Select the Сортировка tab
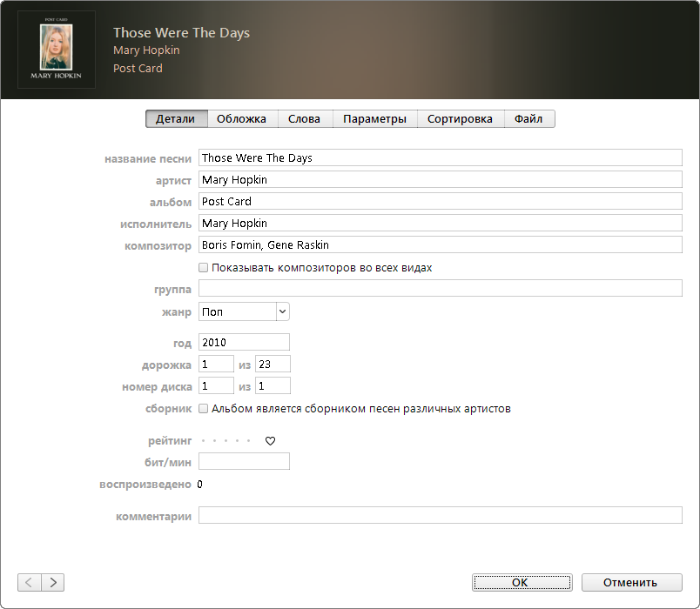The height and width of the screenshot is (609, 700). tap(460, 119)
